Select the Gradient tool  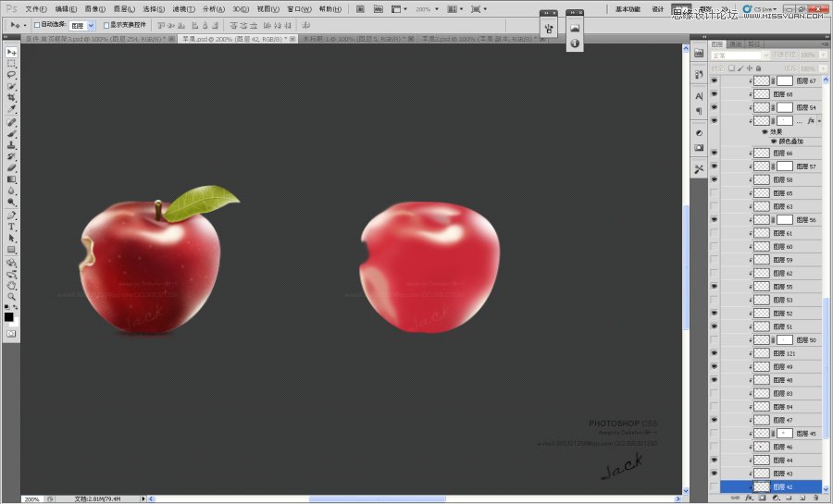coord(11,179)
